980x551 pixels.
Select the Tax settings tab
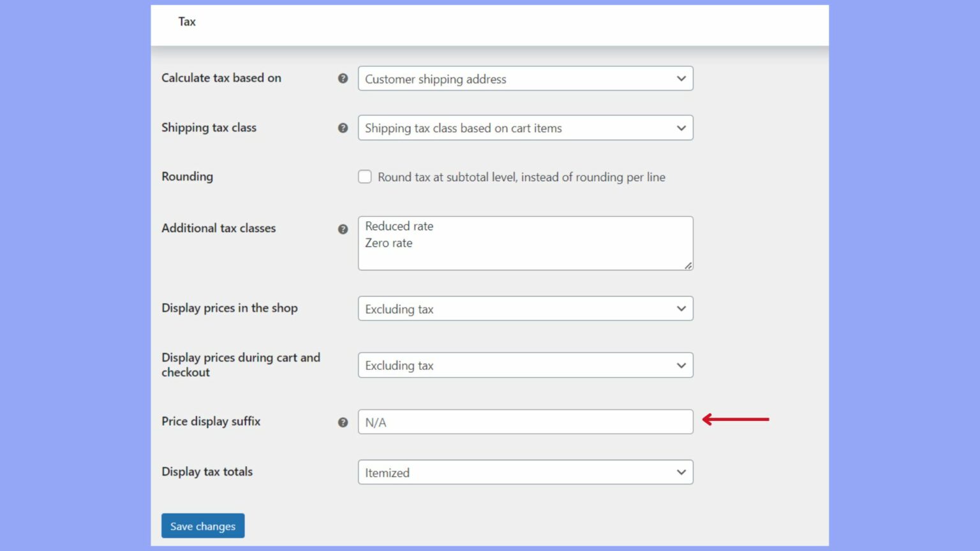(187, 21)
